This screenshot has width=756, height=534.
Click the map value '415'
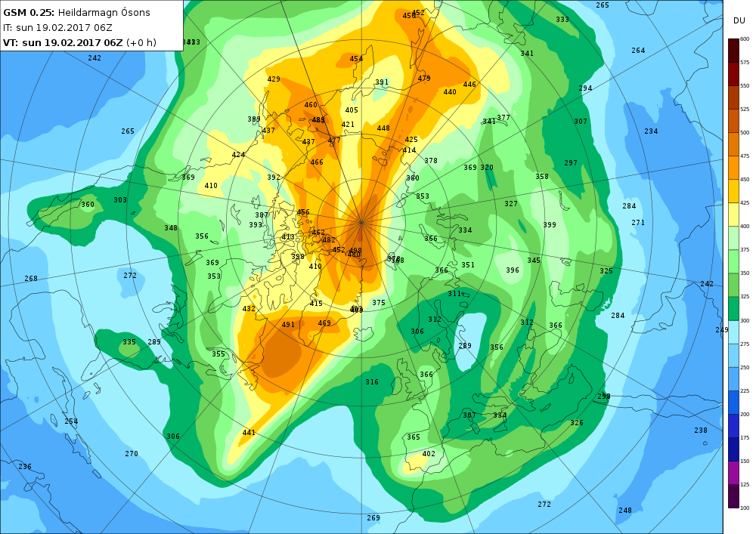pos(316,304)
